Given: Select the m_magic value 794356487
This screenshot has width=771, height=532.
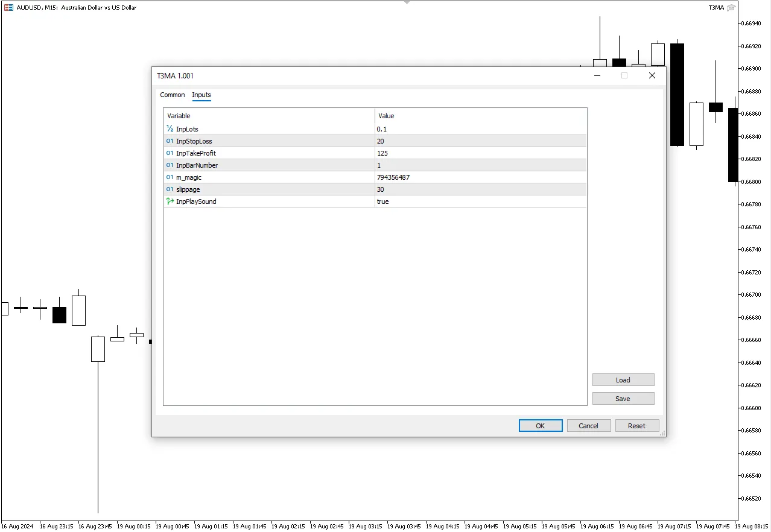Looking at the screenshot, I should [393, 177].
